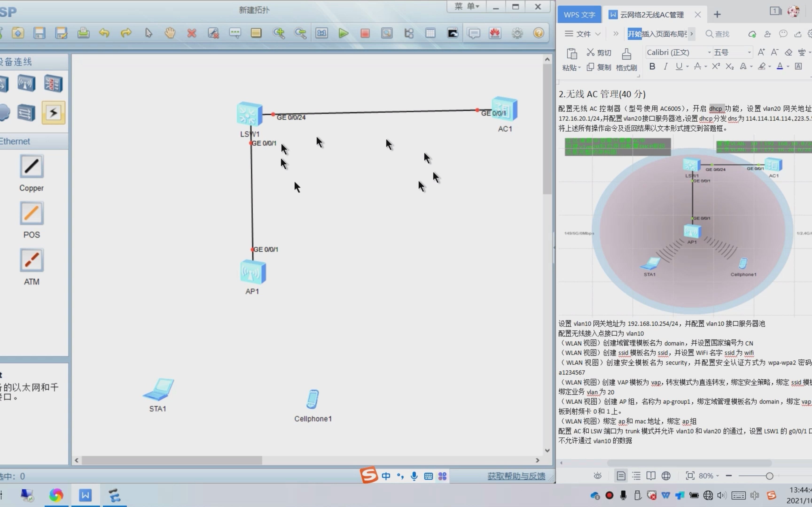The image size is (812, 507).
Task: Select the hand drag canvas tool
Action: [170, 33]
